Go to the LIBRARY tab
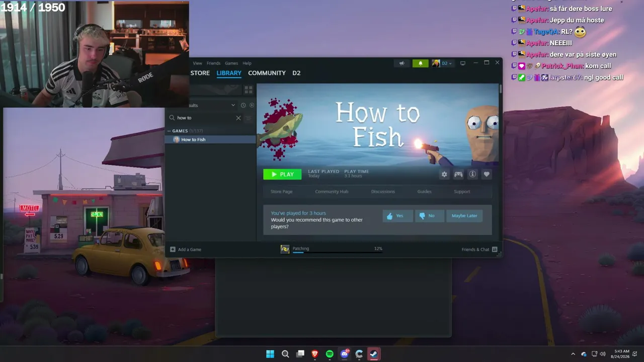Screen dimensions: 644x362 tap(229, 73)
